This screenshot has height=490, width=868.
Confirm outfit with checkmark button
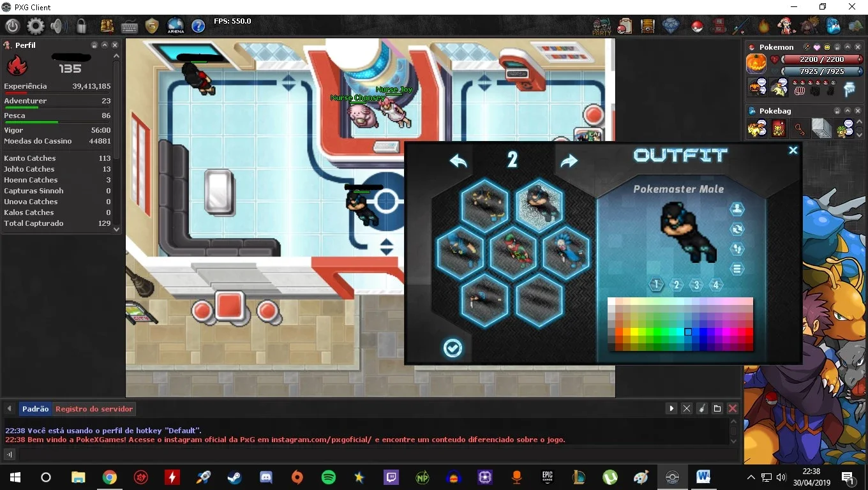pyautogui.click(x=453, y=348)
